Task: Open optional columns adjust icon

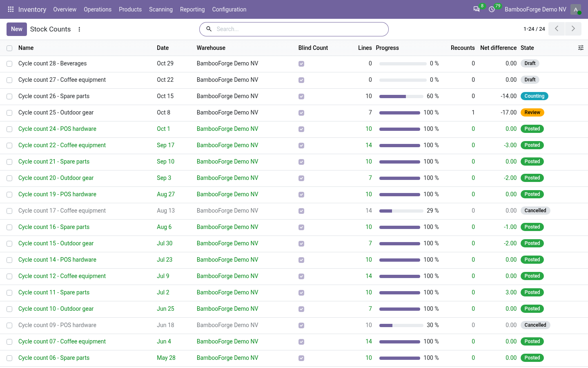Action: pos(581,48)
